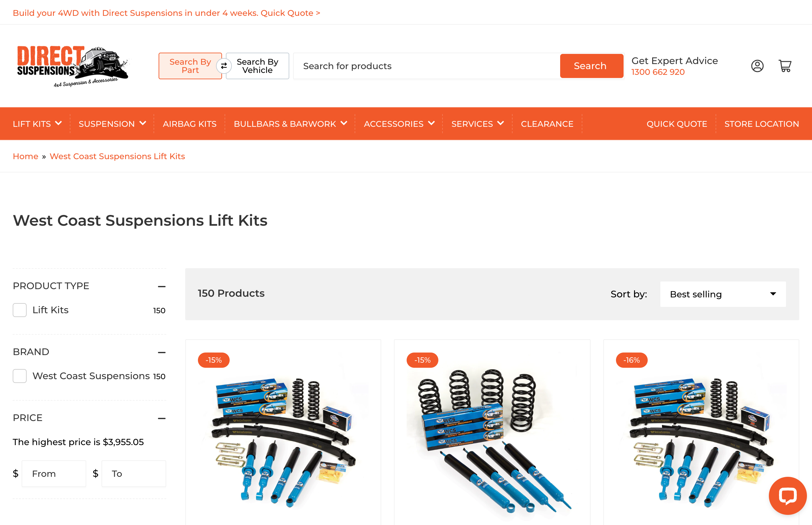Open the Best selling sort dropdown
812x525 pixels.
click(723, 294)
